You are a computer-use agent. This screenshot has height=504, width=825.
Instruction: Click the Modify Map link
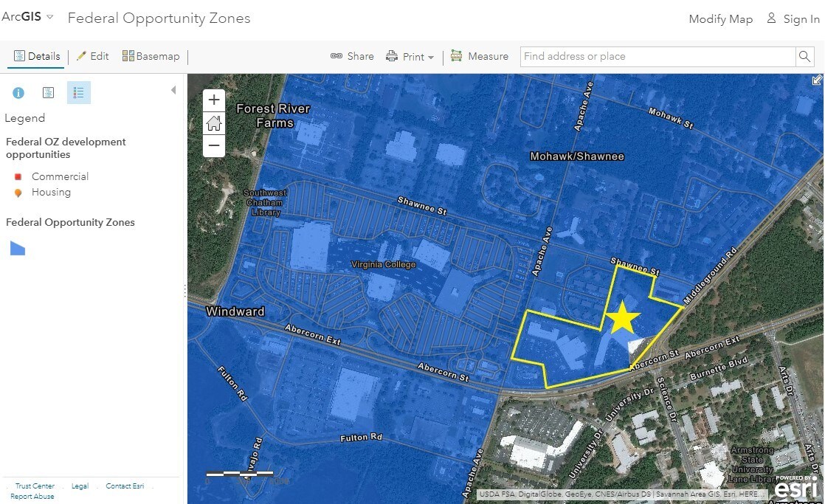[720, 19]
